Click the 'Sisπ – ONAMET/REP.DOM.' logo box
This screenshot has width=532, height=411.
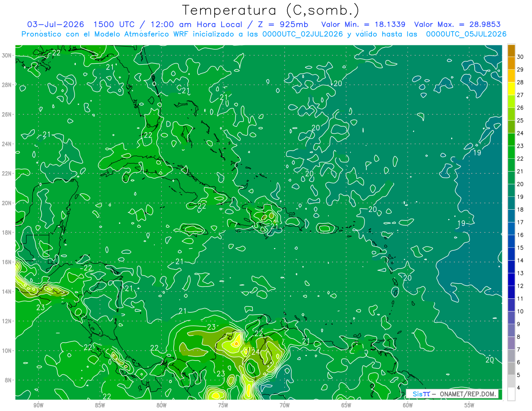[x=452, y=394]
